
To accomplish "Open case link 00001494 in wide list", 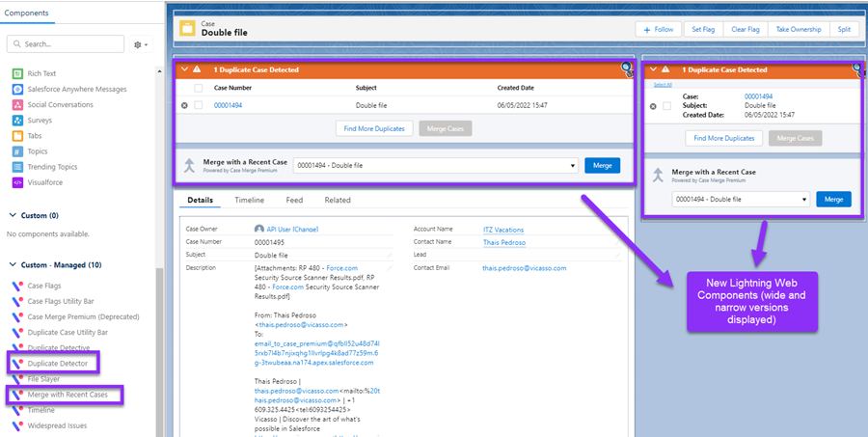I will [x=228, y=105].
